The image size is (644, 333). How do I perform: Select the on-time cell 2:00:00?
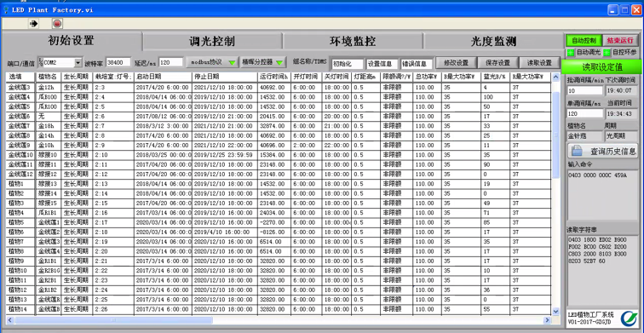click(307, 145)
